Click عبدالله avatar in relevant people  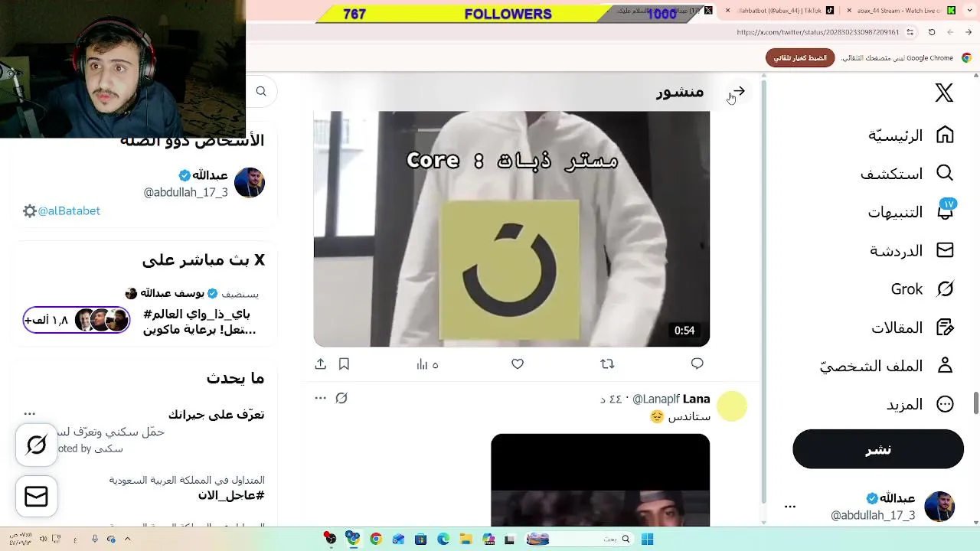point(250,183)
